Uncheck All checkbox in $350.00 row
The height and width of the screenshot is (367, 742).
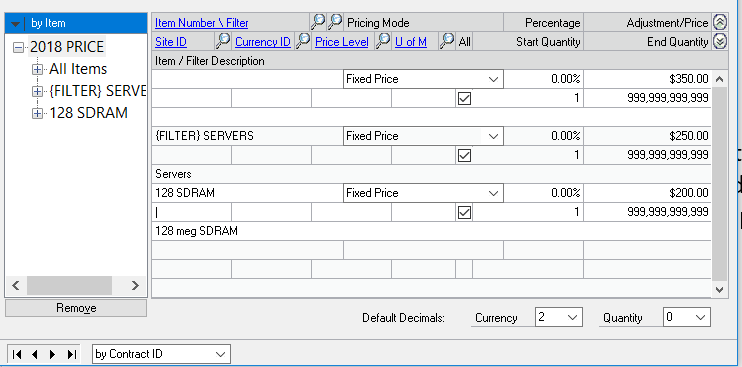464,98
